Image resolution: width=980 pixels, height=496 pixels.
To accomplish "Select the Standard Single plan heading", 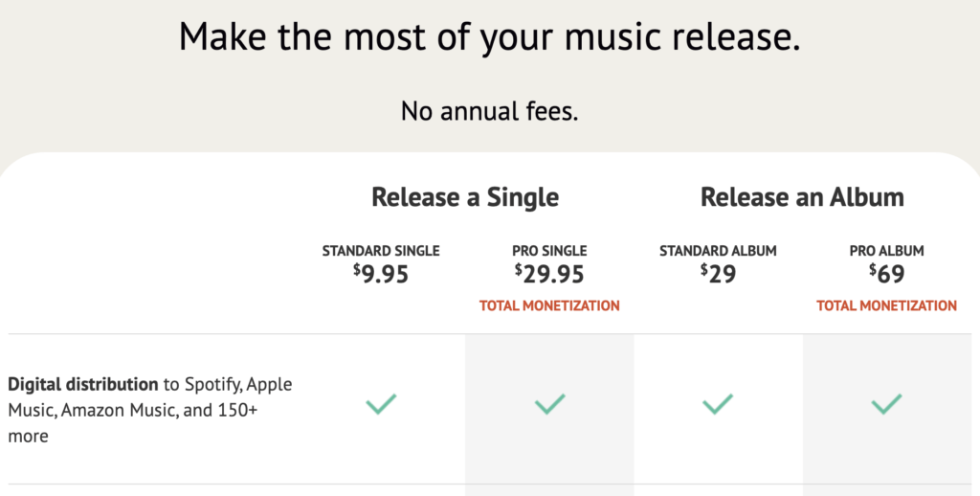I will pyautogui.click(x=381, y=251).
